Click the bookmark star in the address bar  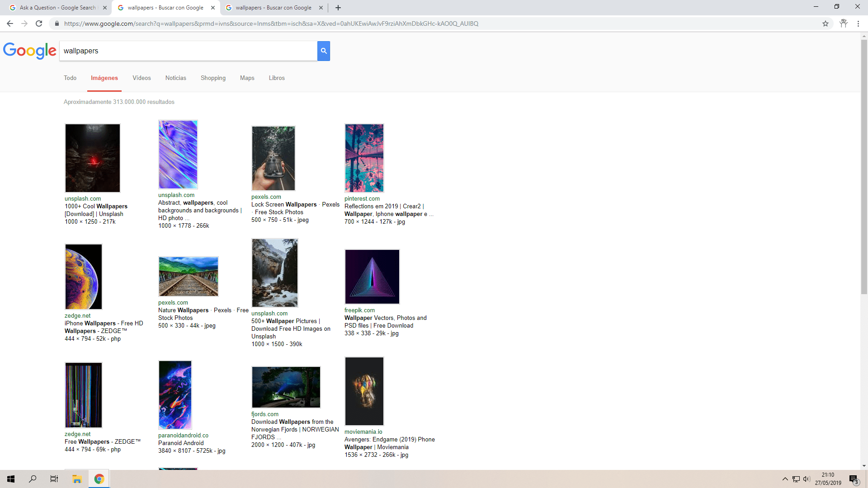tap(825, 23)
